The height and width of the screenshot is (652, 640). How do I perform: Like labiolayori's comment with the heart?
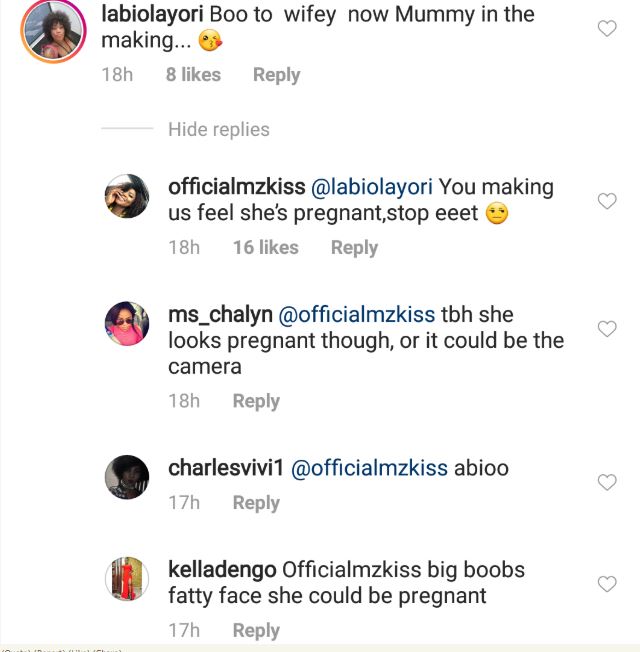606,29
